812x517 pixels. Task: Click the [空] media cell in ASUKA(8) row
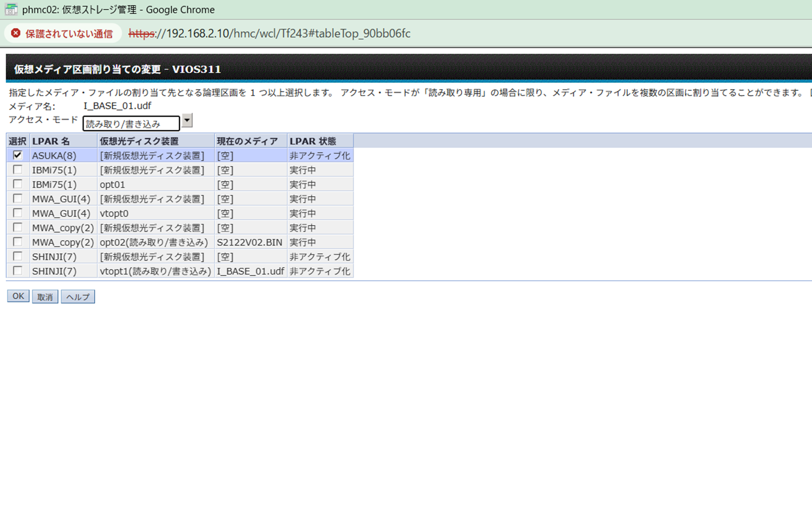pyautogui.click(x=251, y=155)
